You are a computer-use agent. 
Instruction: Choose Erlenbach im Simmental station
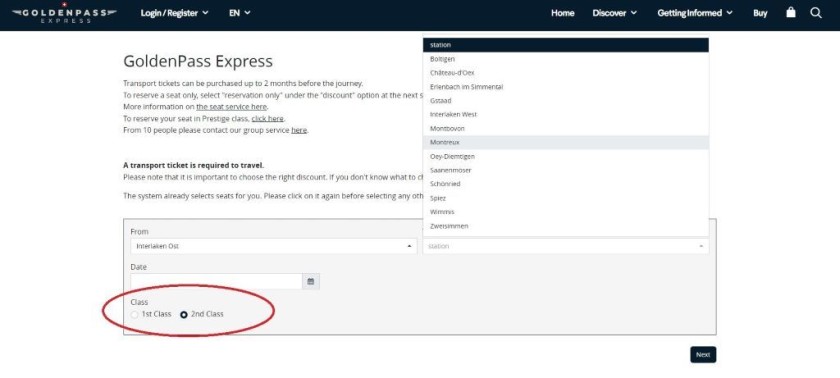tap(566, 87)
